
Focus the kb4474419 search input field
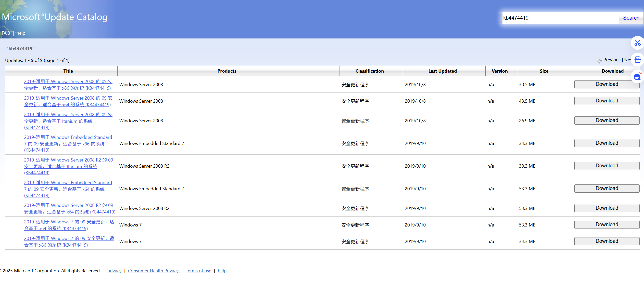point(560,18)
